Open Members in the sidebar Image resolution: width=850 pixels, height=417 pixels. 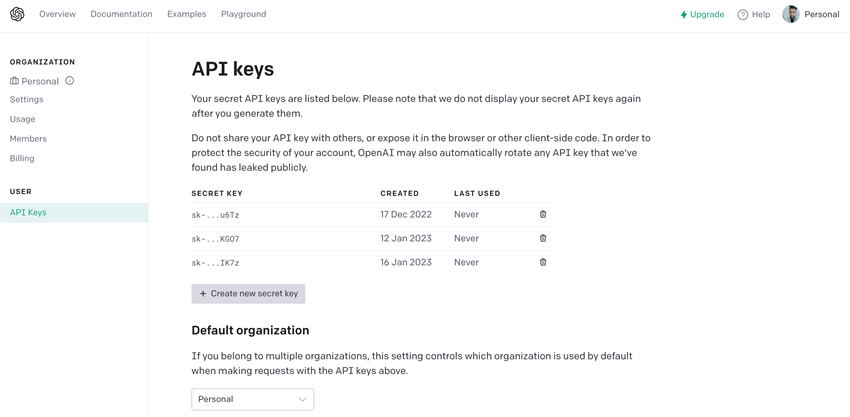(28, 139)
